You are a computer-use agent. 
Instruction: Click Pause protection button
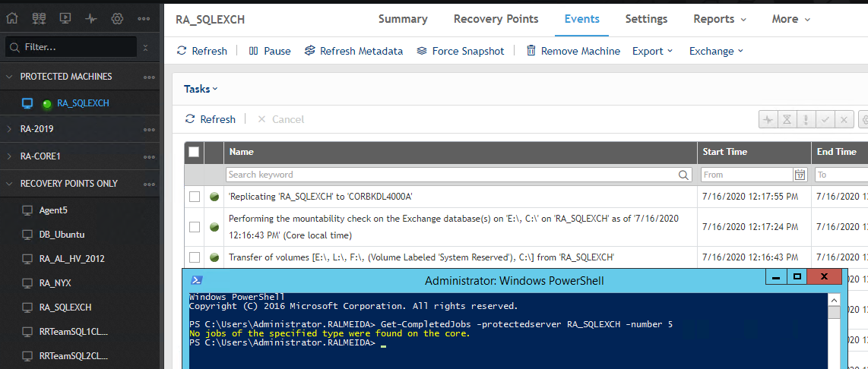coord(270,51)
